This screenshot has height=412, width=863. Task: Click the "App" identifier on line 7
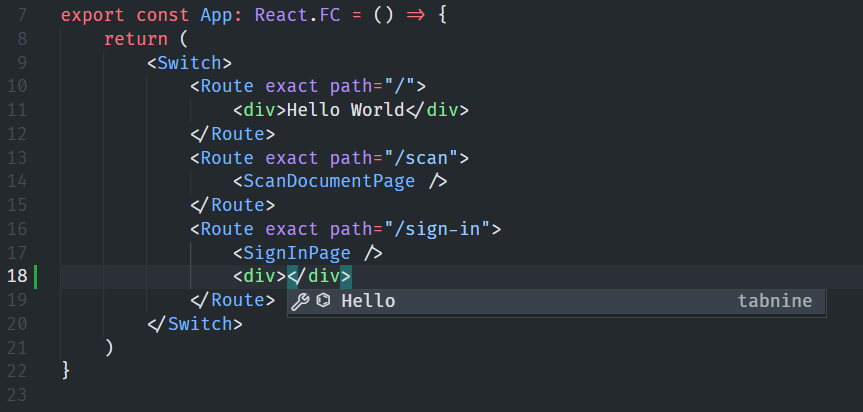pos(217,15)
